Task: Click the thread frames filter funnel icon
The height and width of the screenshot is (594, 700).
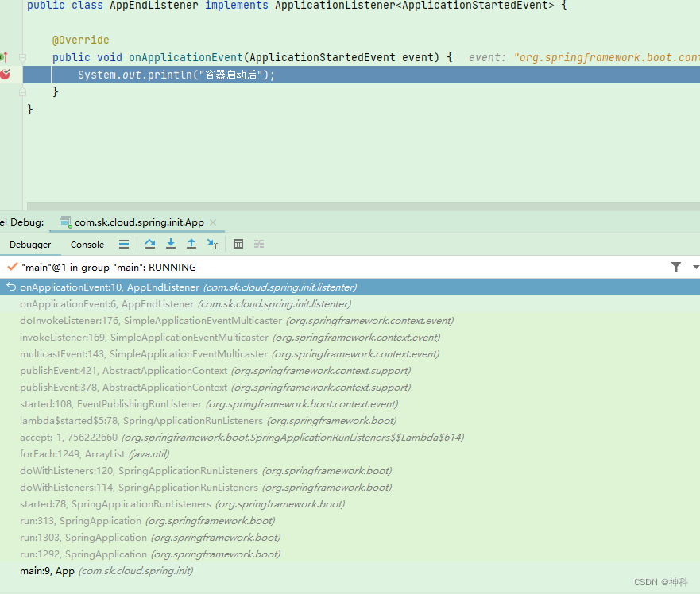Action: [676, 267]
